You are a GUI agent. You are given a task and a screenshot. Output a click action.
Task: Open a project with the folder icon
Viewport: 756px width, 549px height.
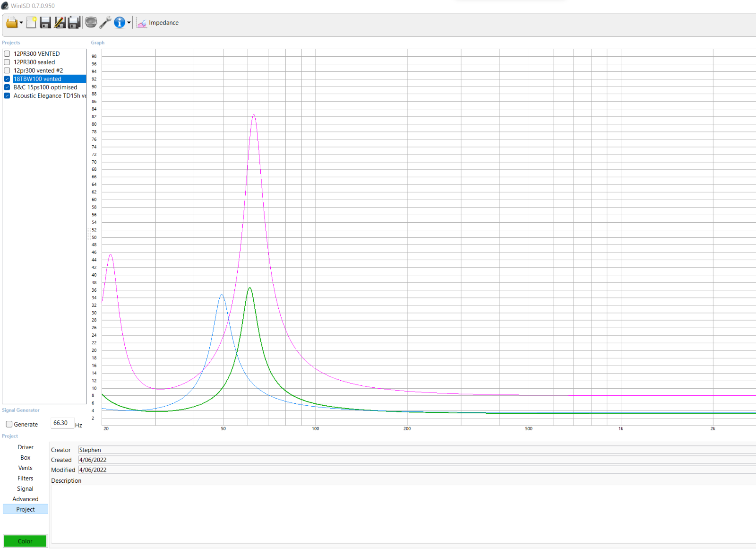(x=12, y=22)
